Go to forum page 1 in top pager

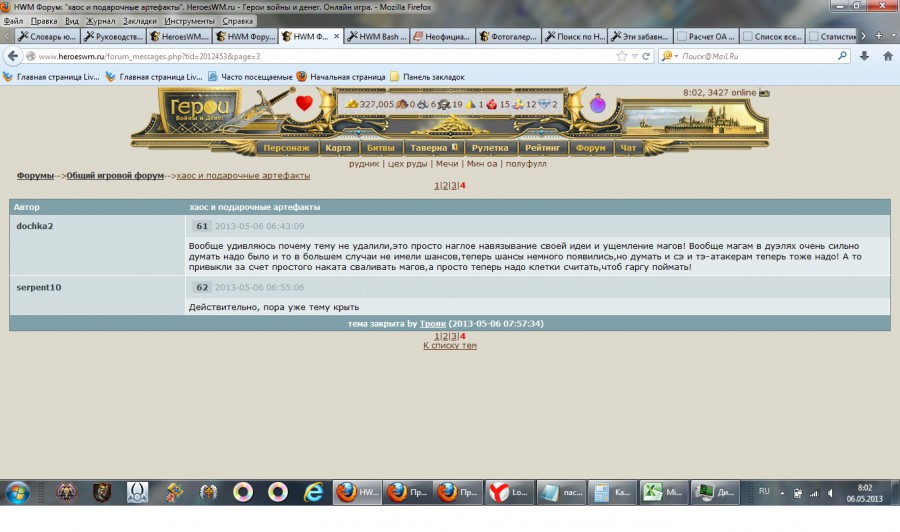(x=436, y=185)
